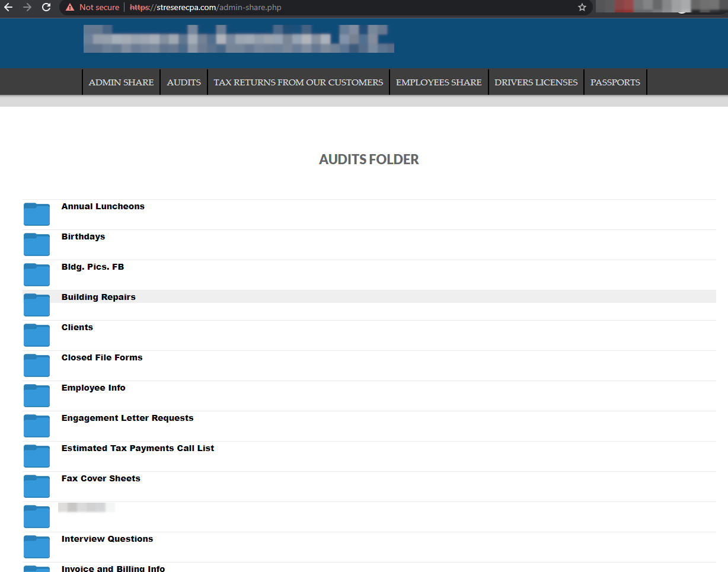Click folder icon beside Clients
This screenshot has width=728, height=572.
(37, 335)
